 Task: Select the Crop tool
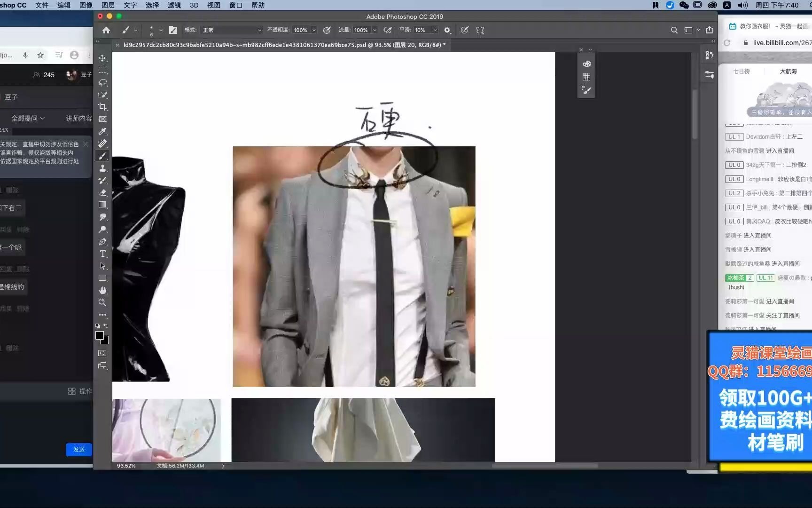pos(102,107)
